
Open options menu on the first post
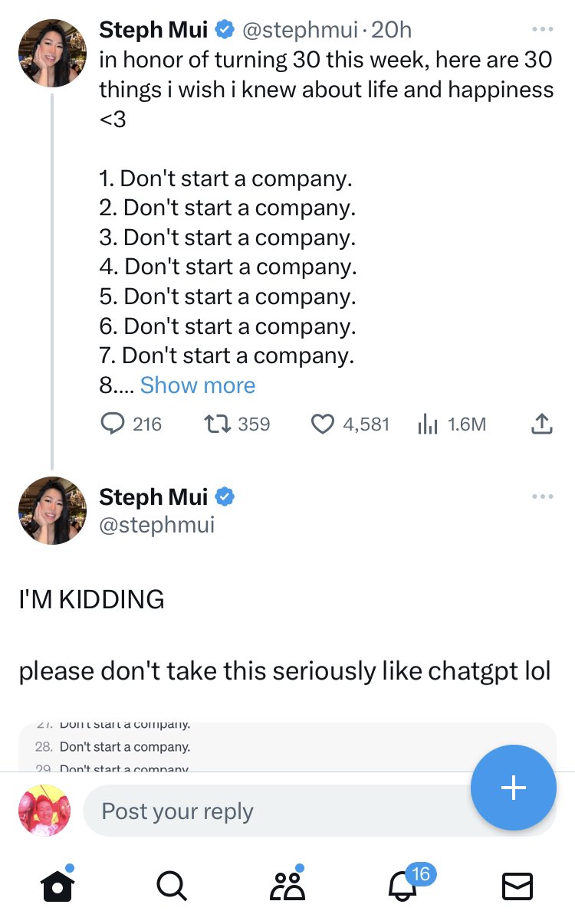[542, 28]
